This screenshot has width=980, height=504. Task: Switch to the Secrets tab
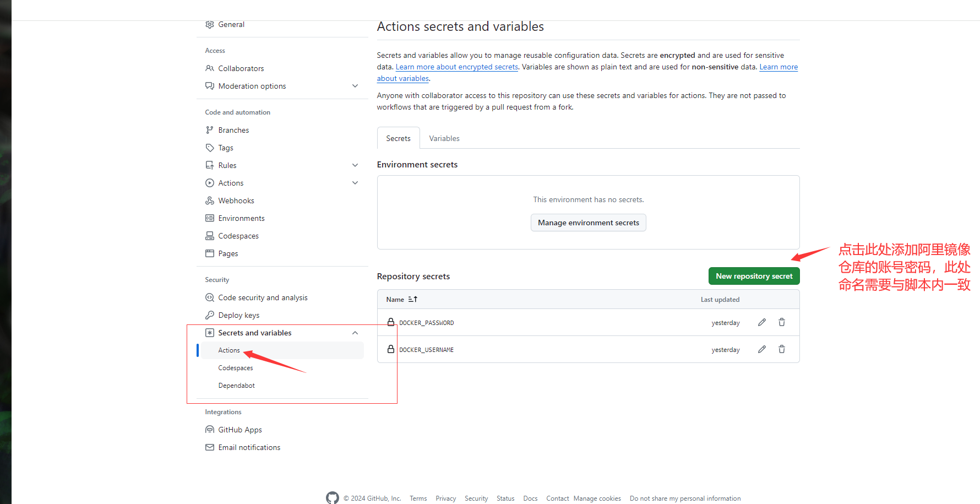[399, 138]
